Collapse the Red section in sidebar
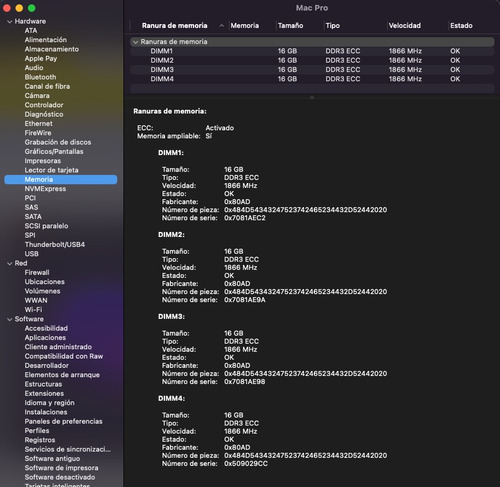 click(x=10, y=263)
